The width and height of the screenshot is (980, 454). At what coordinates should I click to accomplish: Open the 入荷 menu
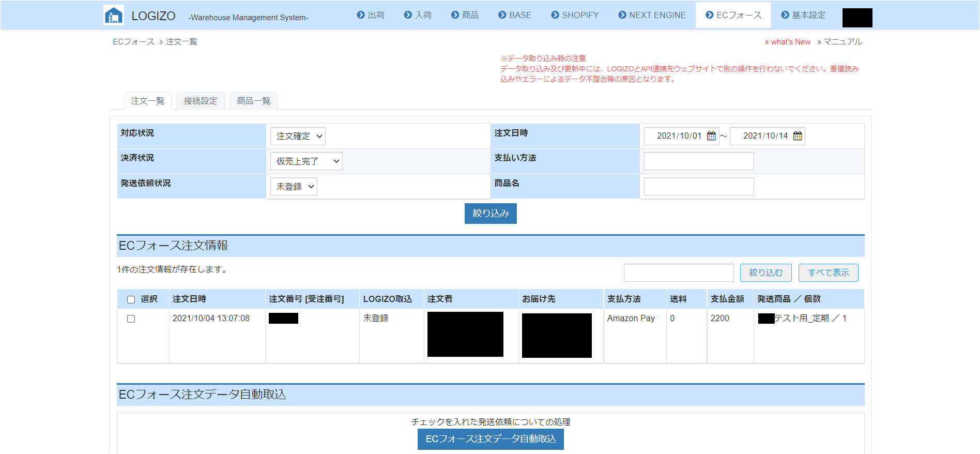pos(418,15)
